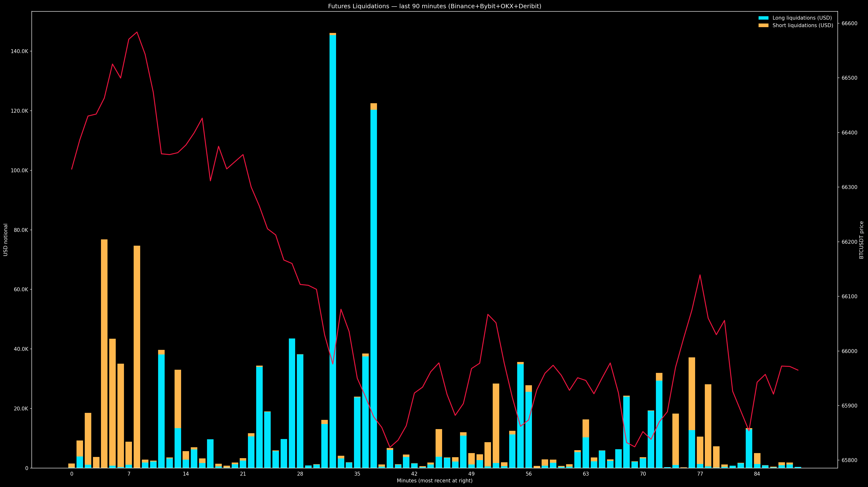Click the Futures Liquidations chart title
The image size is (868, 487).
435,6
